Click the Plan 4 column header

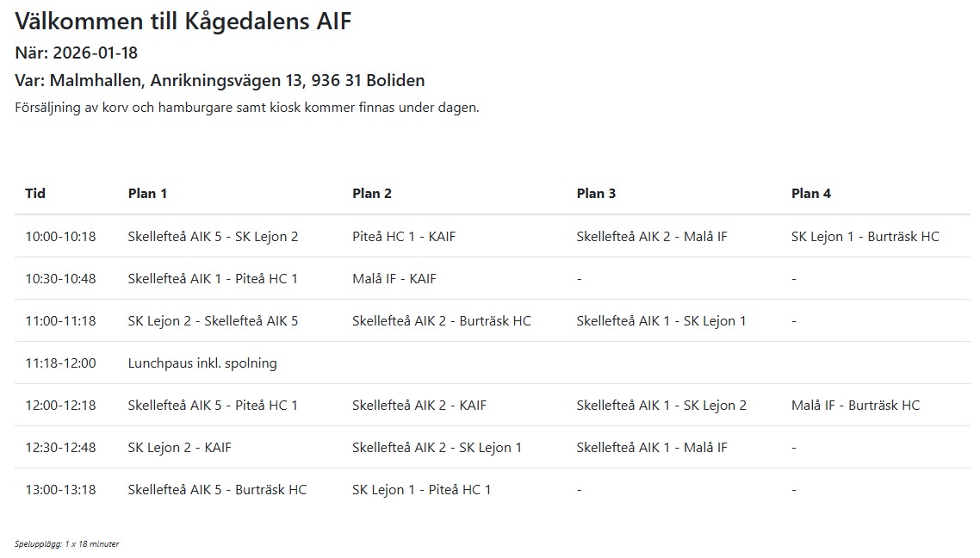[811, 194]
